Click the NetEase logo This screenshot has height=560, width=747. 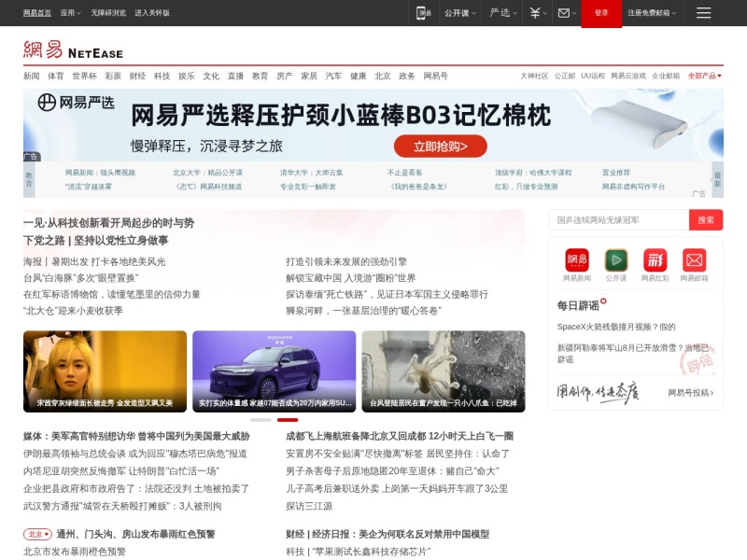[x=73, y=49]
